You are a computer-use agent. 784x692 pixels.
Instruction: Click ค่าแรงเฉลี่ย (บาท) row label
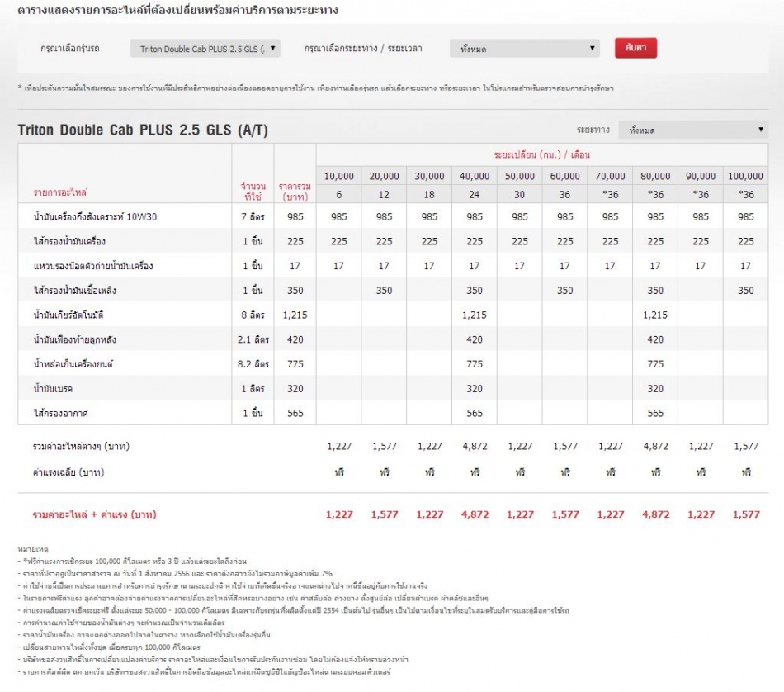[x=68, y=472]
